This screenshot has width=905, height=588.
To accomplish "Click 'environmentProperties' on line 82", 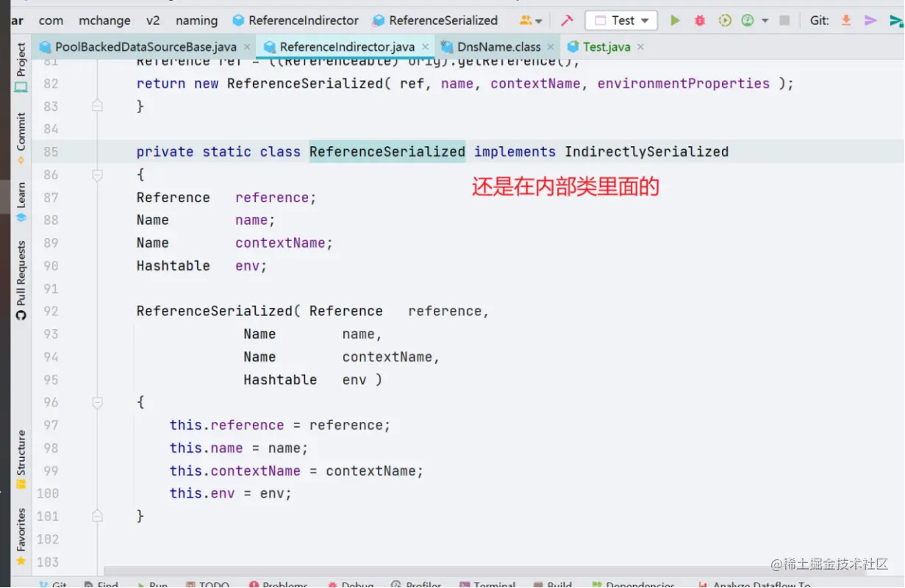I will 684,84.
